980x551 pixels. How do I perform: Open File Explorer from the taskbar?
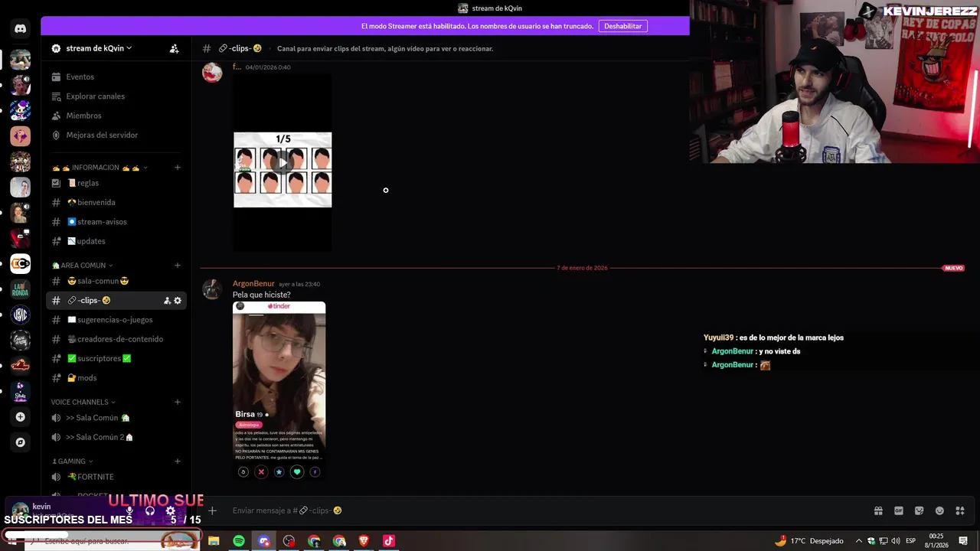point(214,541)
